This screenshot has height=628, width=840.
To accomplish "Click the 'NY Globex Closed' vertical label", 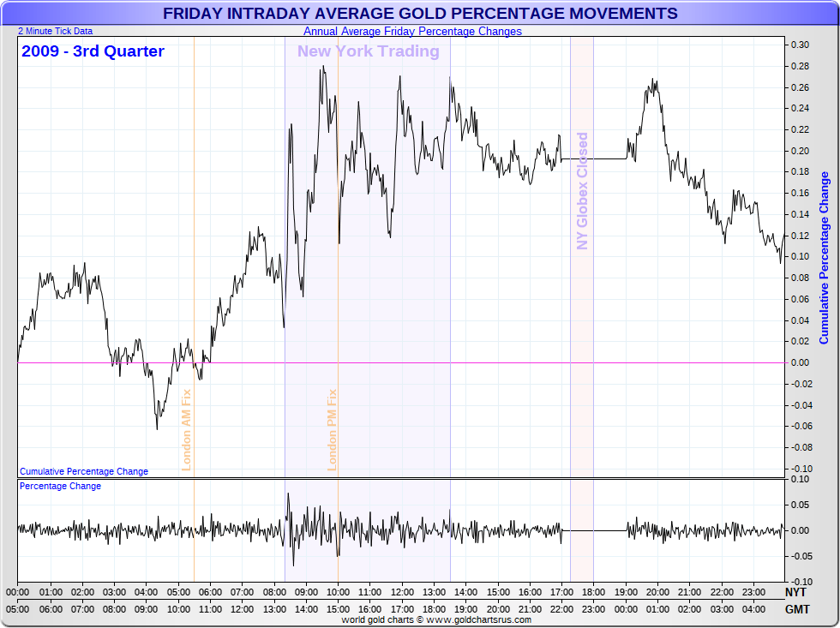I will (x=582, y=191).
